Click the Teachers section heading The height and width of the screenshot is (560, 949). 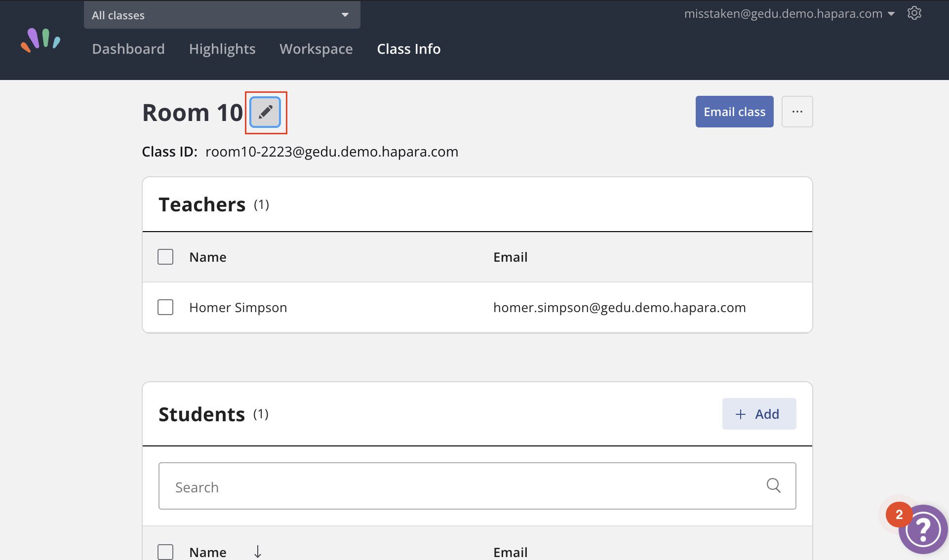[x=202, y=204]
